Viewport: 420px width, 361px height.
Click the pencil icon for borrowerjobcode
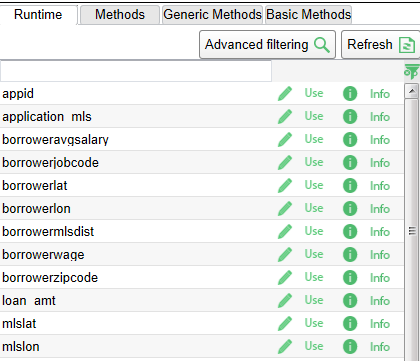285,163
